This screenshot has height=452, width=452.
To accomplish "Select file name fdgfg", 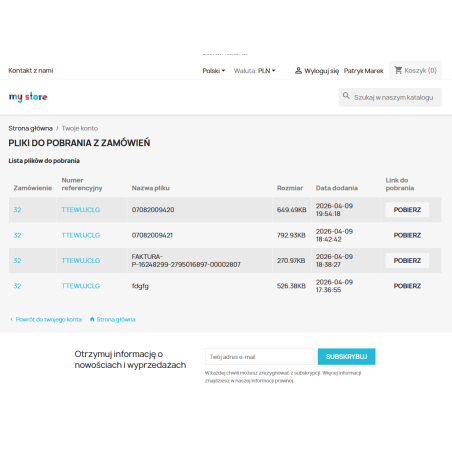I will 140,286.
